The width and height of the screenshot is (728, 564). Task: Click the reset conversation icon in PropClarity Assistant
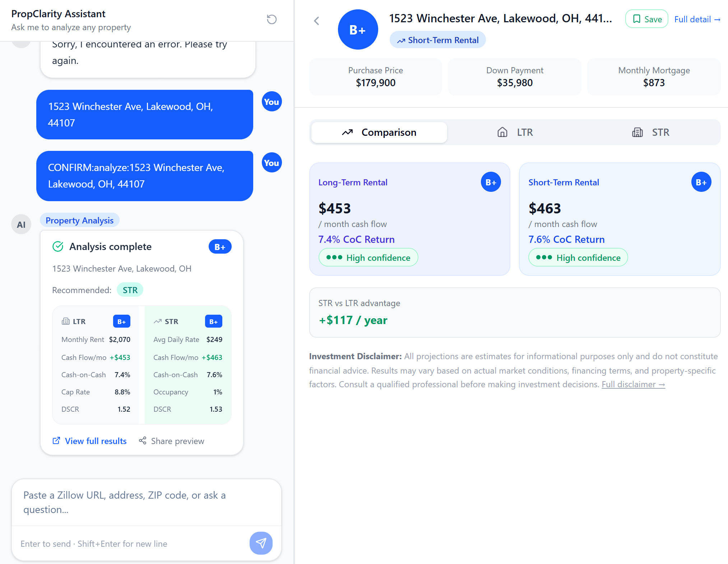[272, 19]
